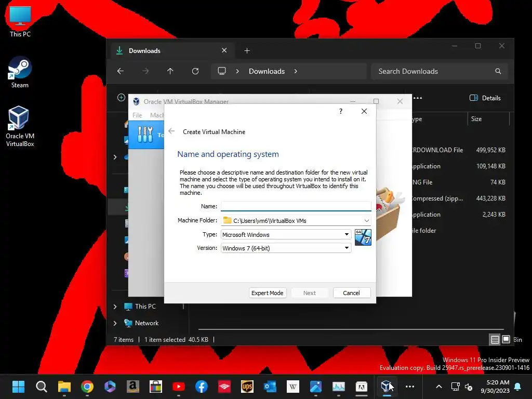The height and width of the screenshot is (399, 532).
Task: Expand the chevron after the PC icon in address bar
Action: pyautogui.click(x=237, y=71)
